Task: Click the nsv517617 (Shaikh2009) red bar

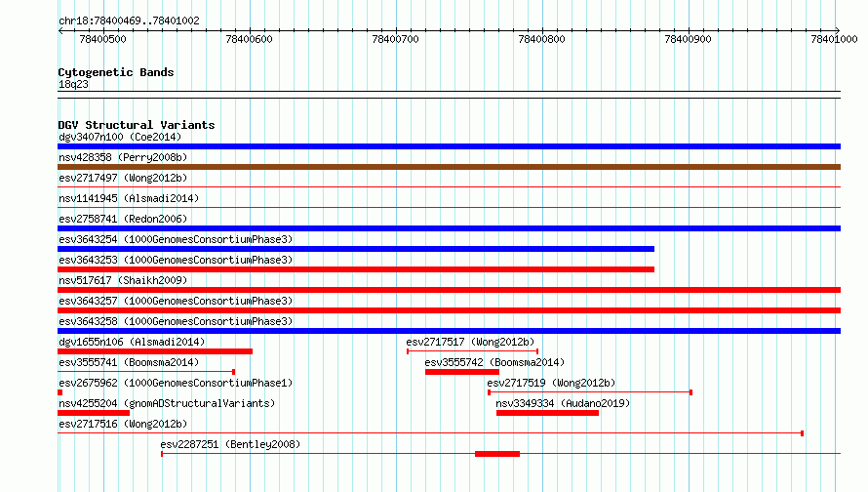Action: [x=449, y=290]
